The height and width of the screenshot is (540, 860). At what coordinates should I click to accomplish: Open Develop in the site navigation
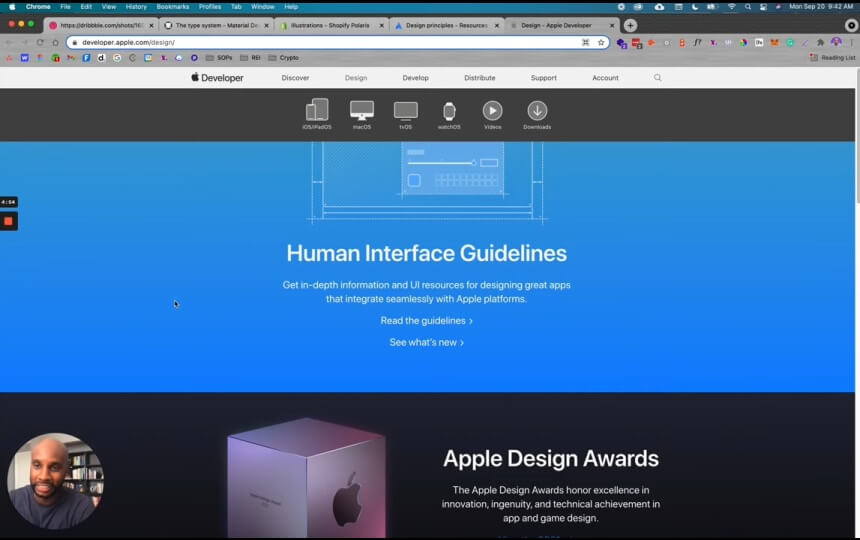pyautogui.click(x=415, y=78)
